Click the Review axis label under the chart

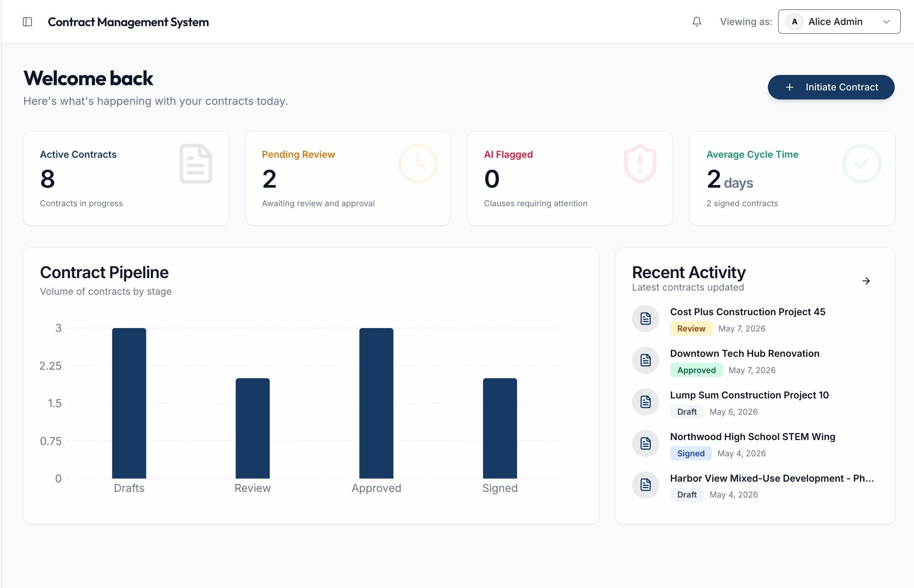pos(253,488)
